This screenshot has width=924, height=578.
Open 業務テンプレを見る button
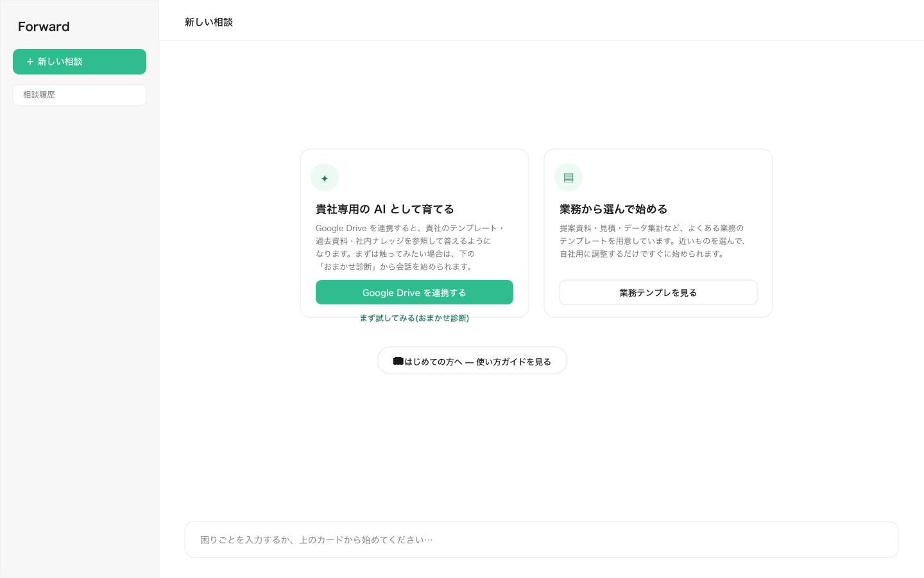point(658,292)
